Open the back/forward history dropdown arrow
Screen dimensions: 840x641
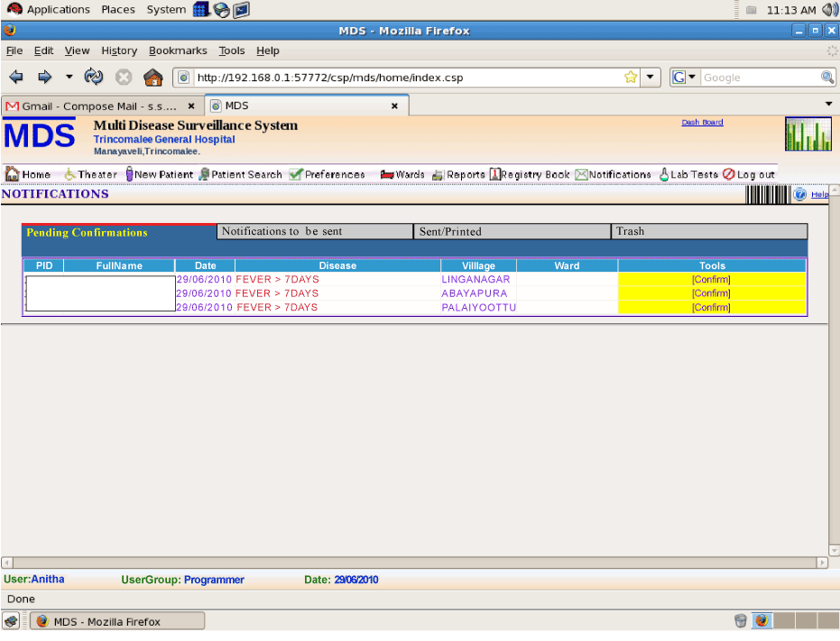coord(69,78)
